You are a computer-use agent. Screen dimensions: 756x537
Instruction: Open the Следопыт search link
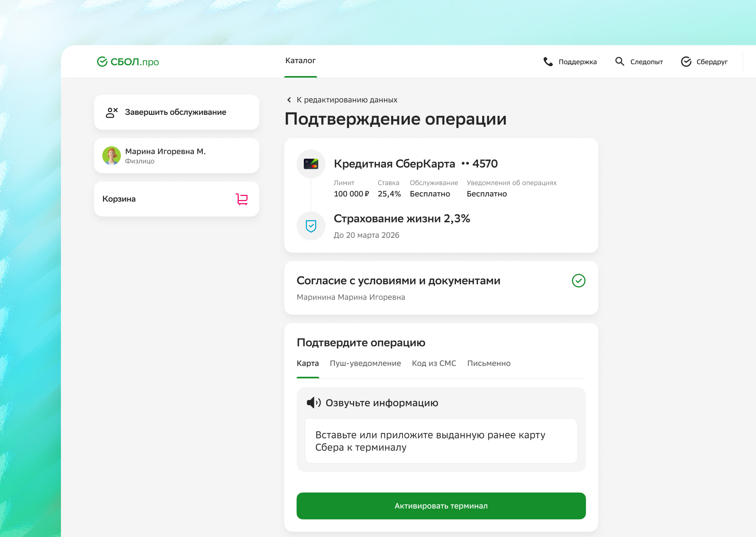point(639,62)
